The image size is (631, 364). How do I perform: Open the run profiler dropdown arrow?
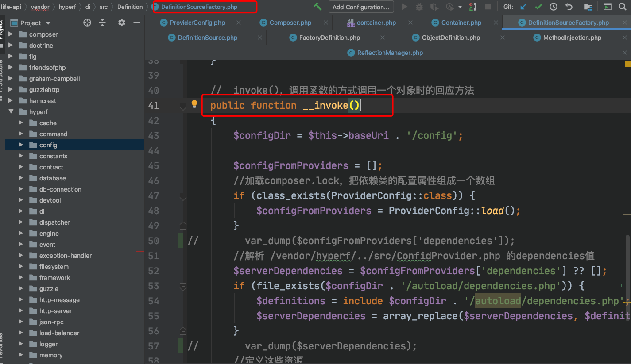coord(460,7)
